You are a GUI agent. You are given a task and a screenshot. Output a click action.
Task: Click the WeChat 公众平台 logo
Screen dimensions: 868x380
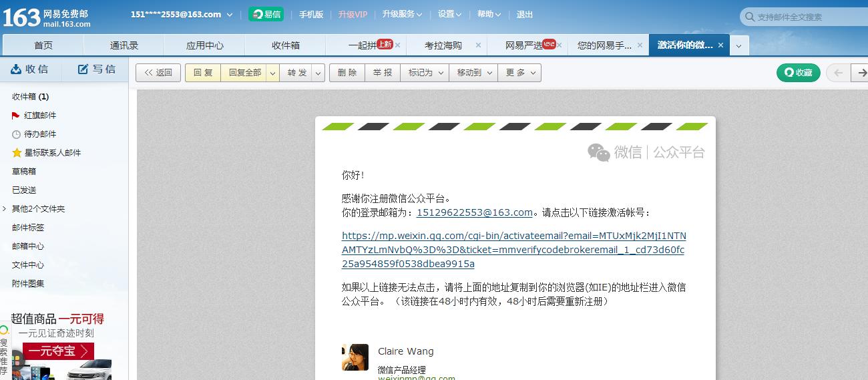coord(646,152)
